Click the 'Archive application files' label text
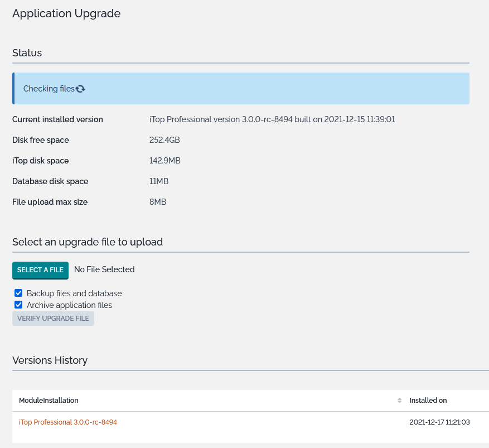 (69, 305)
